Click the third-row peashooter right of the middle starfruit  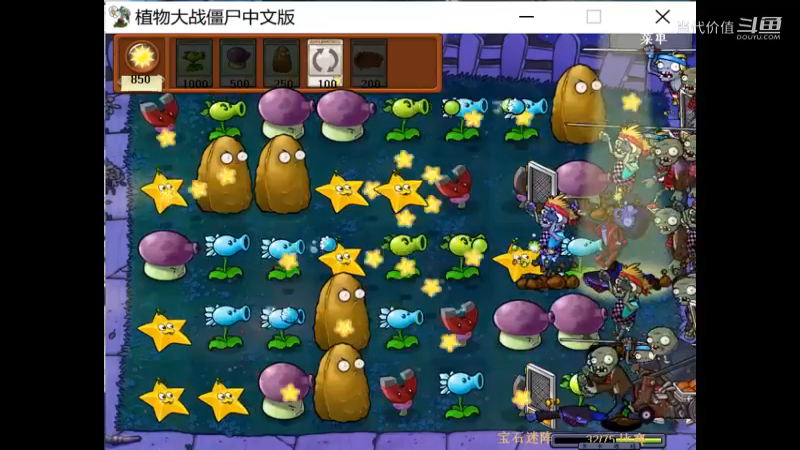point(404,256)
